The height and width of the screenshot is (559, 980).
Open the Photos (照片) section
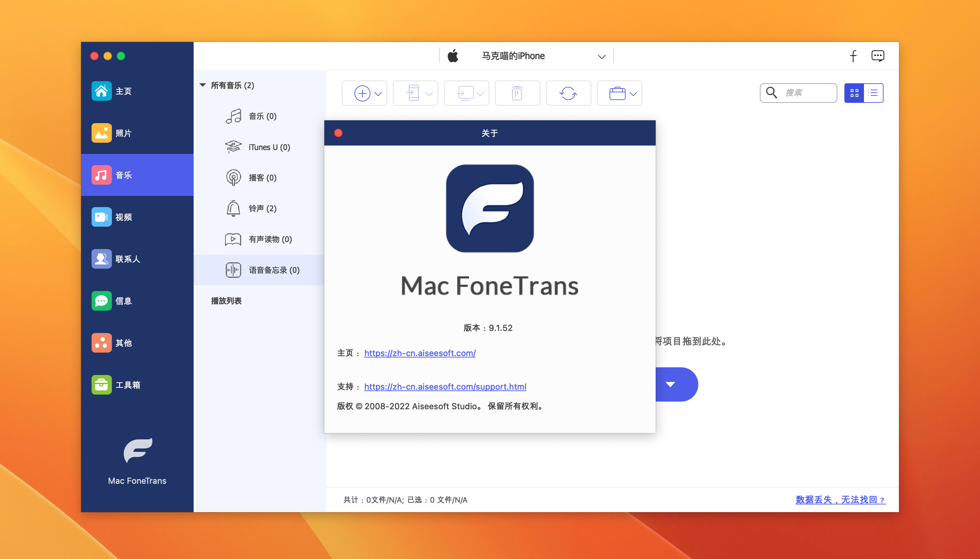pos(137,133)
